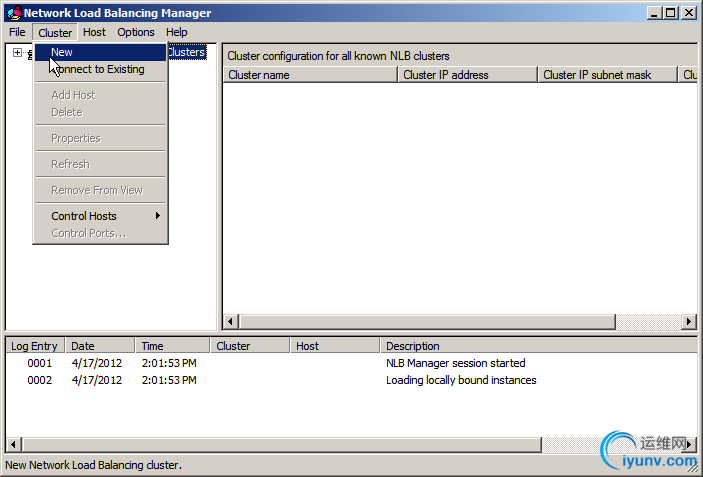This screenshot has width=703, height=477.
Task: Click right arrow of cluster list scrollbar
Action: [689, 321]
